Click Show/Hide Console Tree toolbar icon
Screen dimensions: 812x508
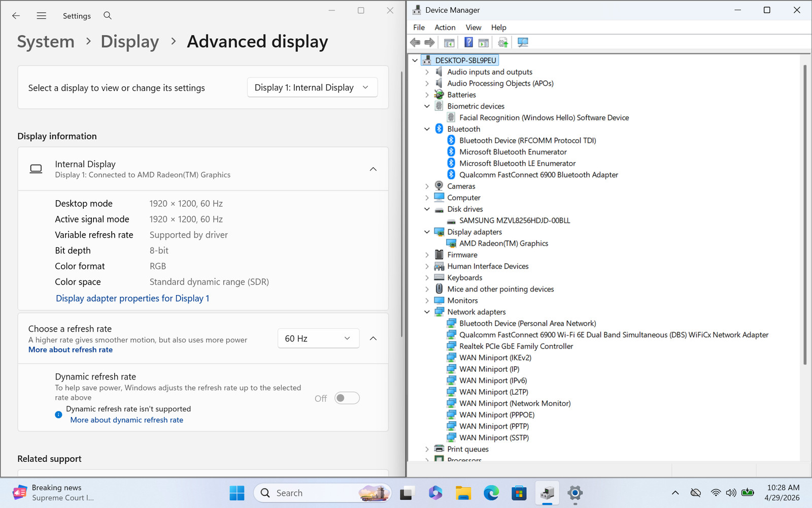pyautogui.click(x=449, y=43)
